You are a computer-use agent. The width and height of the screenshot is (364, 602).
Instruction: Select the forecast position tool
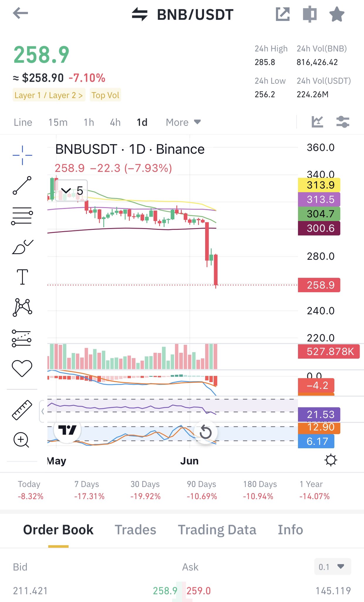(22, 338)
